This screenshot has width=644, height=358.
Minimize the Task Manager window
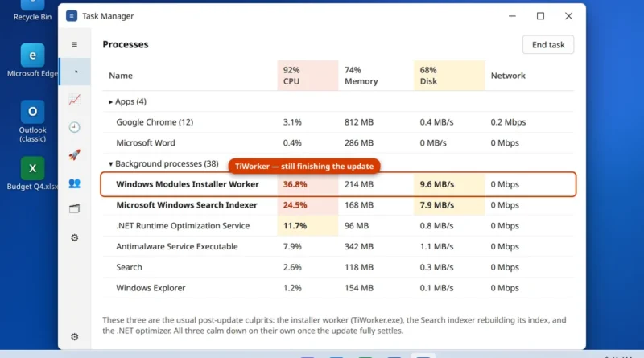512,16
